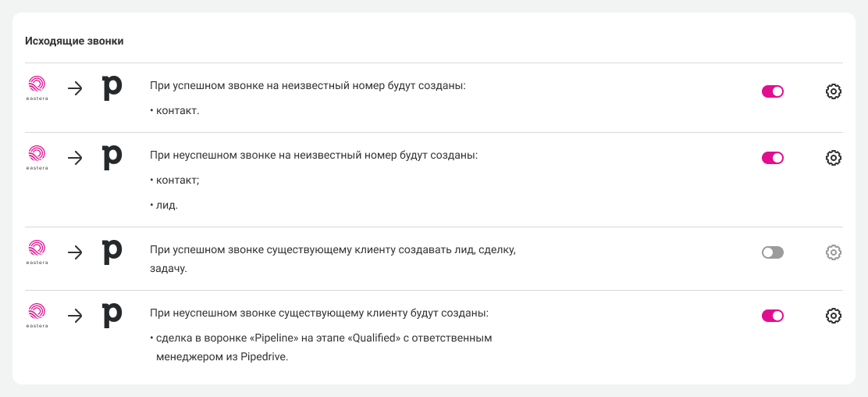Click the Eastera logo in the third row
Screen dimensions: 868x397
click(x=37, y=251)
